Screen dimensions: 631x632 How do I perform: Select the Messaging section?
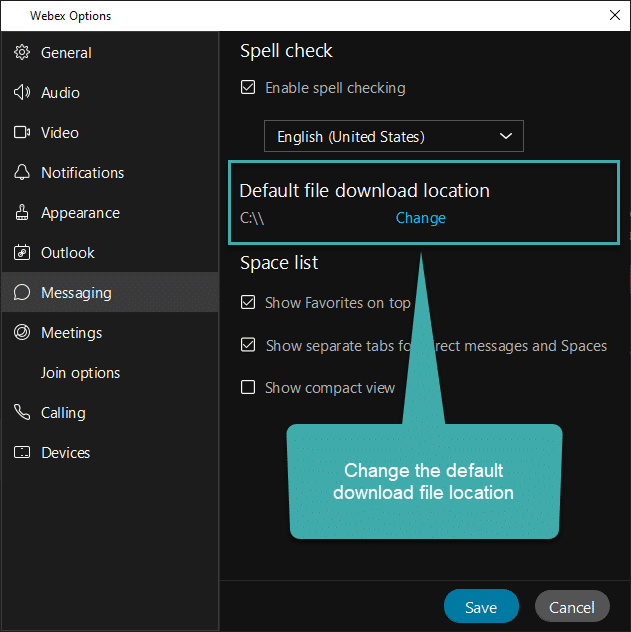click(110, 293)
